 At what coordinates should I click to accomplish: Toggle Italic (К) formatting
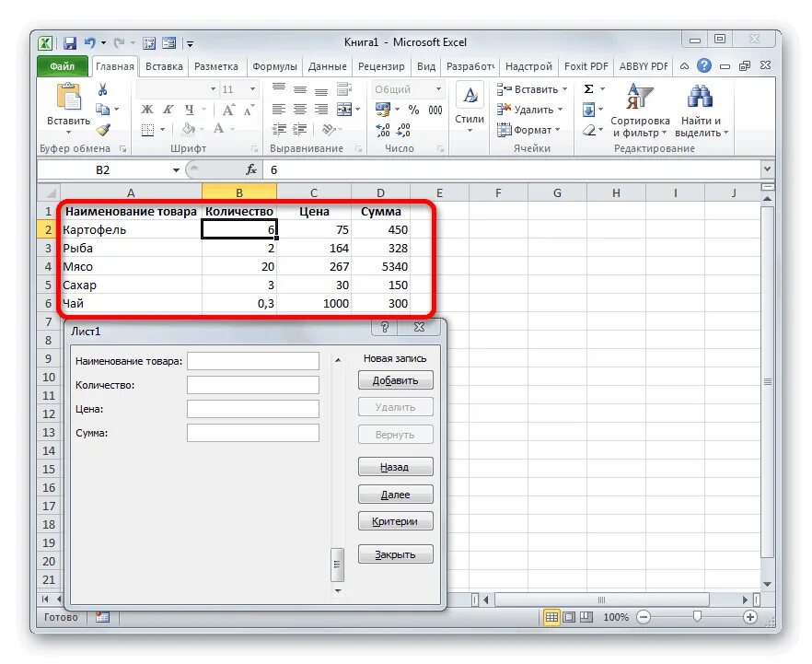[x=168, y=110]
